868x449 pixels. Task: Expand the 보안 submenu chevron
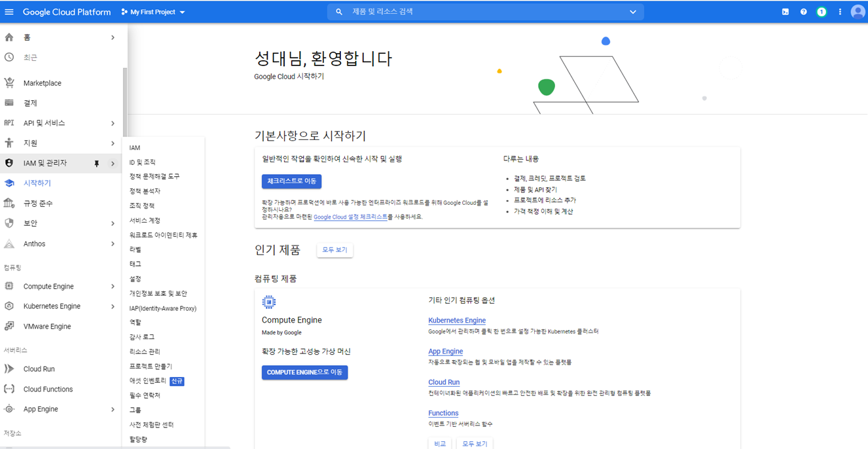(x=113, y=223)
